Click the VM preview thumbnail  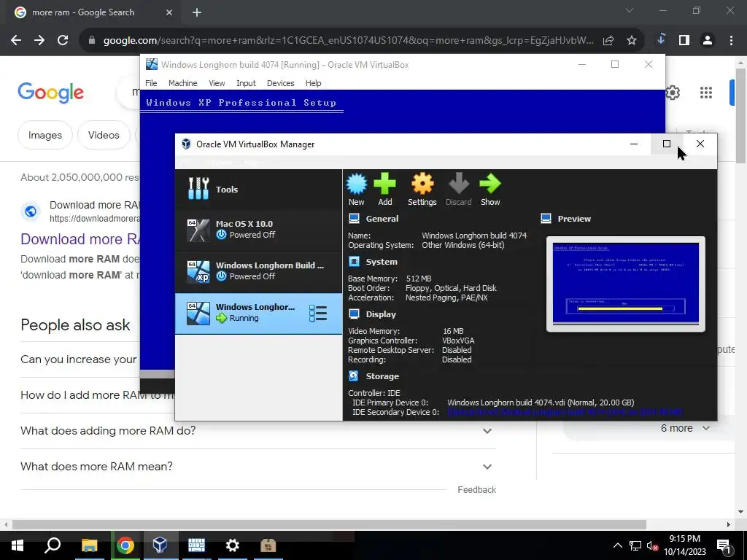coord(625,284)
